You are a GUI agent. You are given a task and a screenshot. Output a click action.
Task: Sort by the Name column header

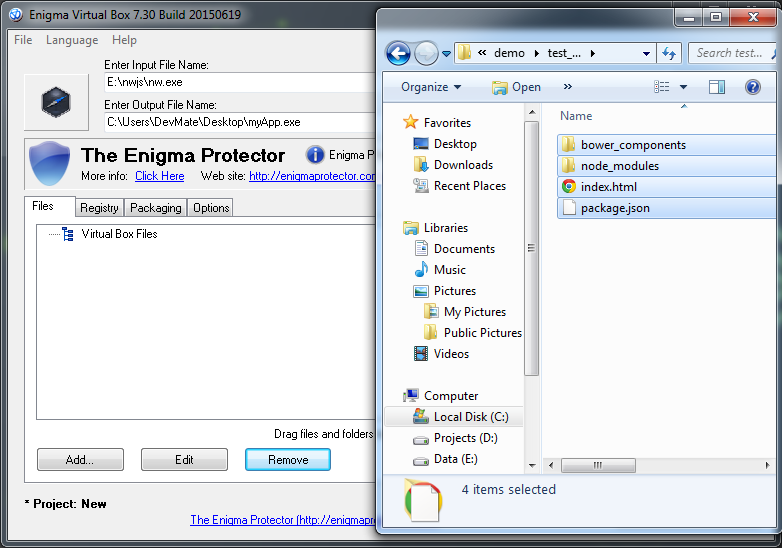coord(576,116)
